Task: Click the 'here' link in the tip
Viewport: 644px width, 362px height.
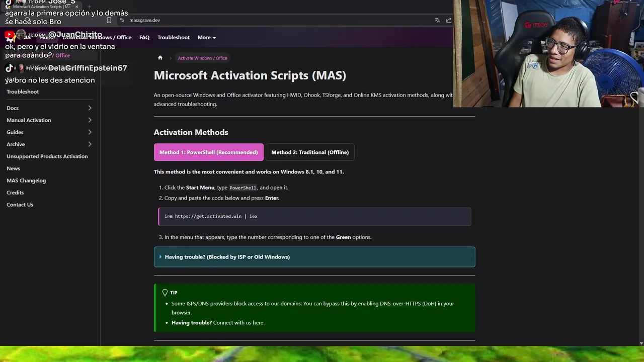Action: point(258,323)
